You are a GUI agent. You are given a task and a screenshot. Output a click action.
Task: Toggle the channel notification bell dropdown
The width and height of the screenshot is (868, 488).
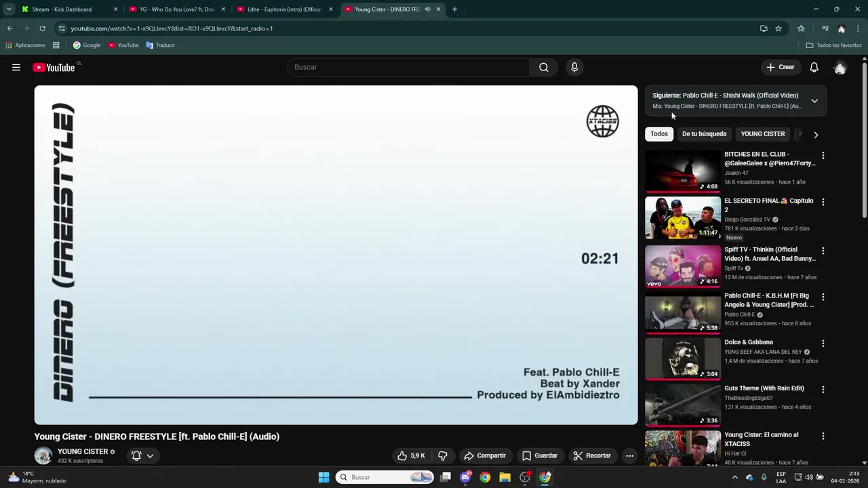(142, 455)
